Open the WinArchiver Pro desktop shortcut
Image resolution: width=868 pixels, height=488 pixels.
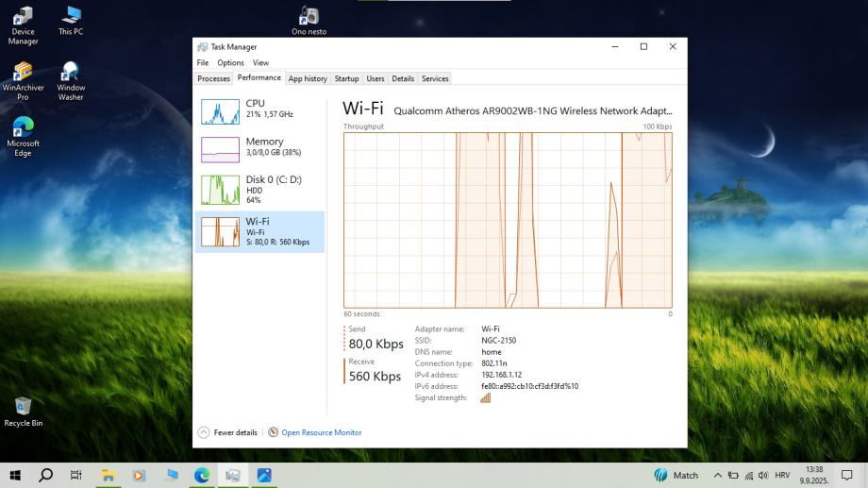(23, 81)
